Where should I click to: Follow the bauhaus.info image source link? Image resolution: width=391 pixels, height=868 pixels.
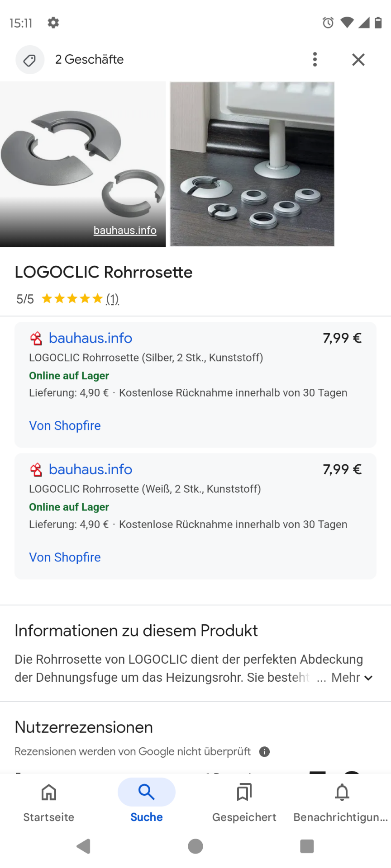click(x=125, y=231)
